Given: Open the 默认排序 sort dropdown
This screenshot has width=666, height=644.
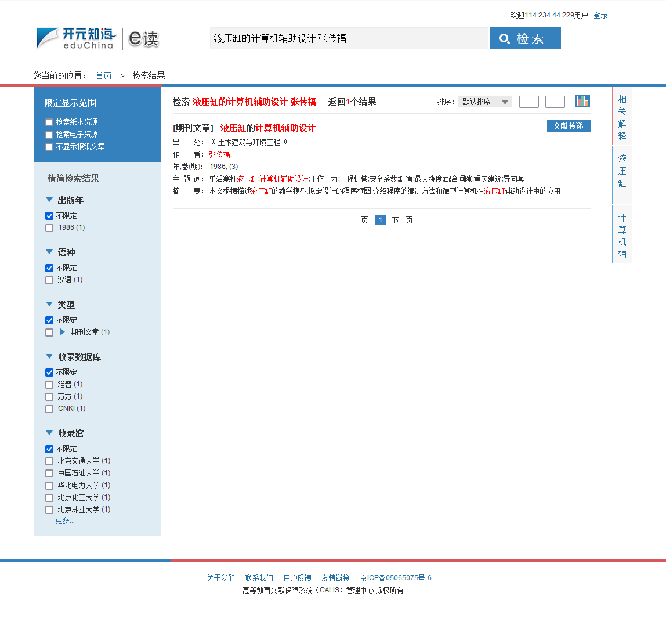Looking at the screenshot, I should 485,101.
